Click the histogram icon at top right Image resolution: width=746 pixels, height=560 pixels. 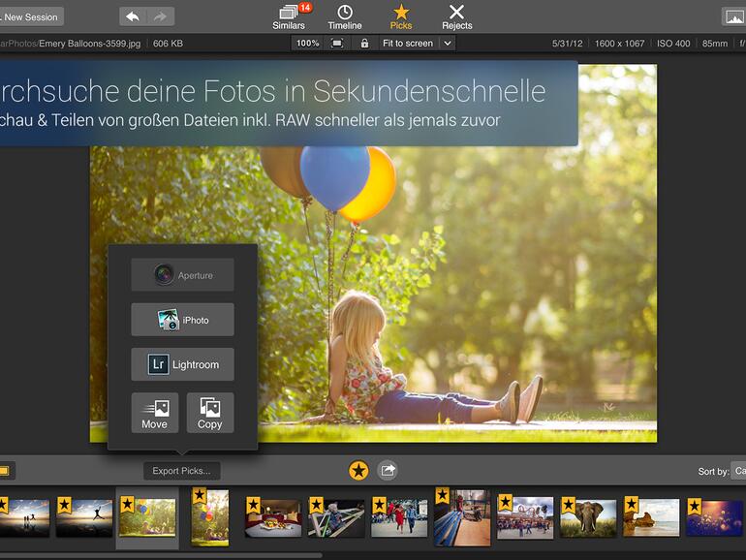[734, 17]
